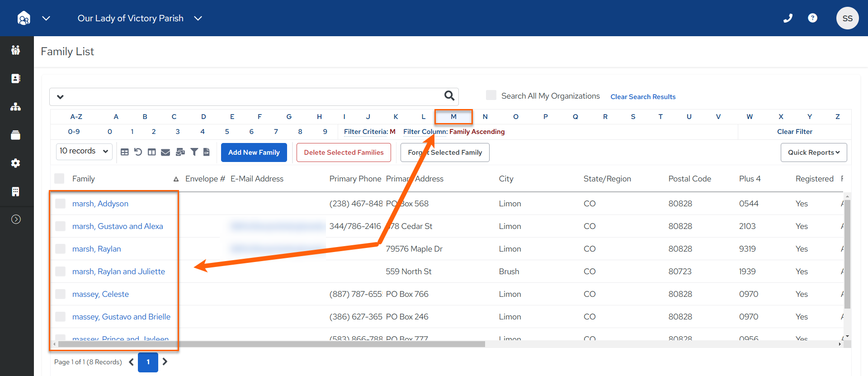Select the W letter filter
Screen dimensions: 868x376
(x=750, y=117)
